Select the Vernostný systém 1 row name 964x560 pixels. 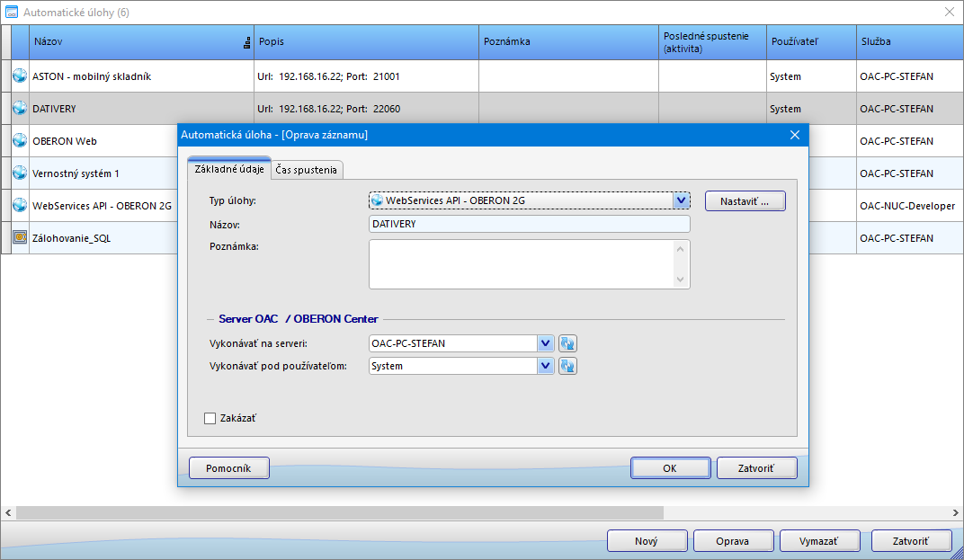pyautogui.click(x=76, y=174)
